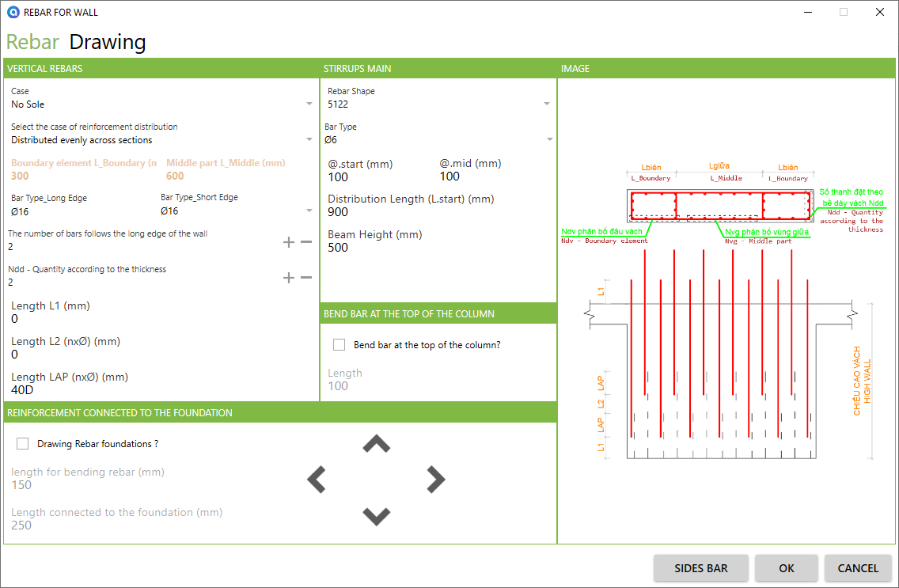Click the left arrow navigation icon
899x588 pixels.
[x=317, y=480]
